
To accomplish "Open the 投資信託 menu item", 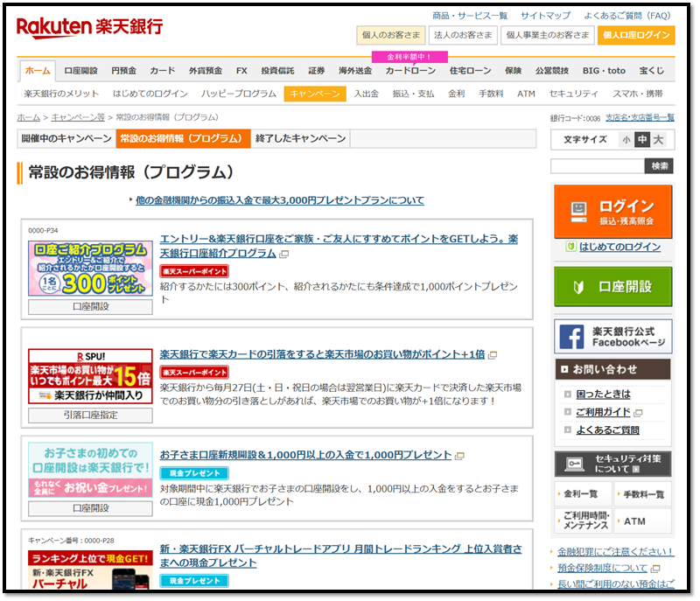I will (277, 71).
